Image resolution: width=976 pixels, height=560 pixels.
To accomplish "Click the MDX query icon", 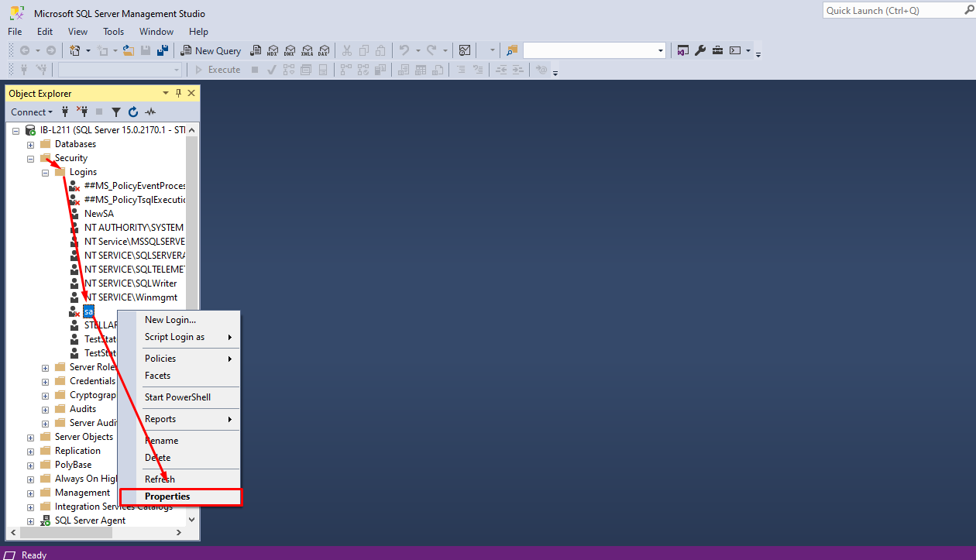I will point(273,50).
